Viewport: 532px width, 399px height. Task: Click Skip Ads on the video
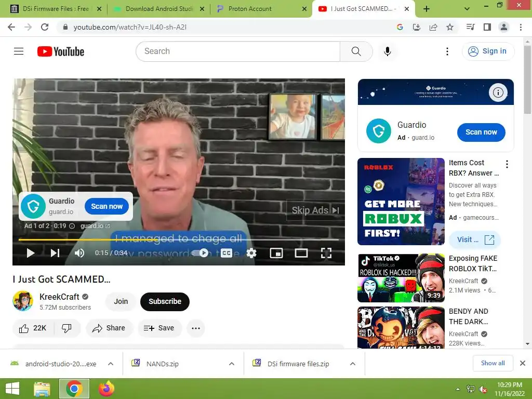tap(315, 210)
